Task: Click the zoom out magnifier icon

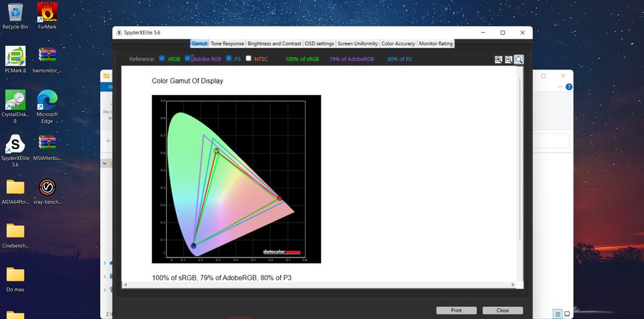Action: tap(508, 60)
